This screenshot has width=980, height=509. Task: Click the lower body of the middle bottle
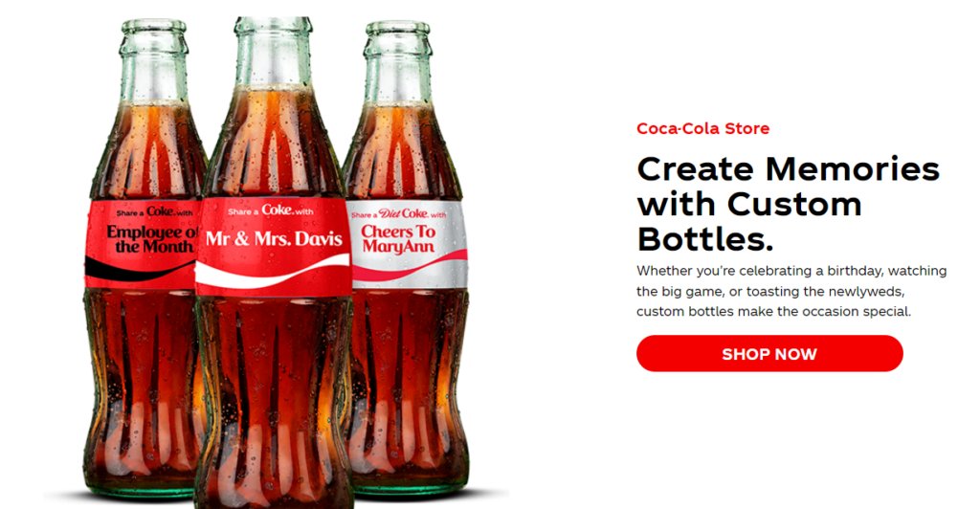(273, 400)
